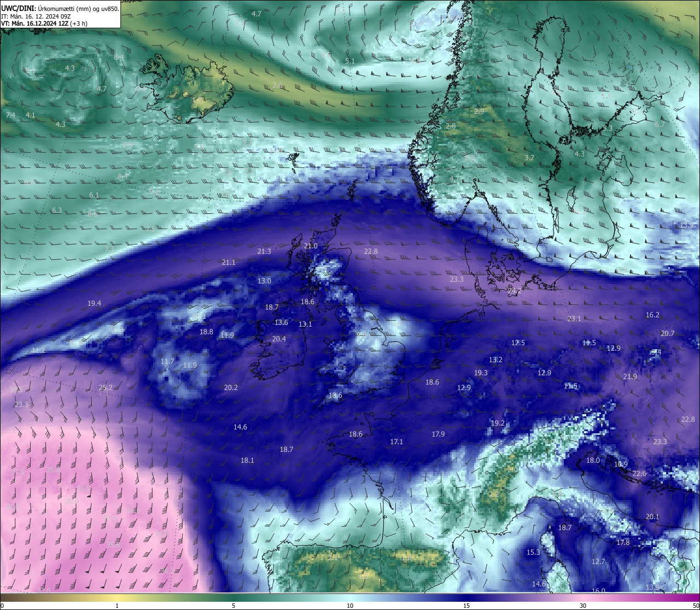This screenshot has height=610, width=700.
Task: Click the 20.7 value on the map
Action: pyautogui.click(x=667, y=333)
